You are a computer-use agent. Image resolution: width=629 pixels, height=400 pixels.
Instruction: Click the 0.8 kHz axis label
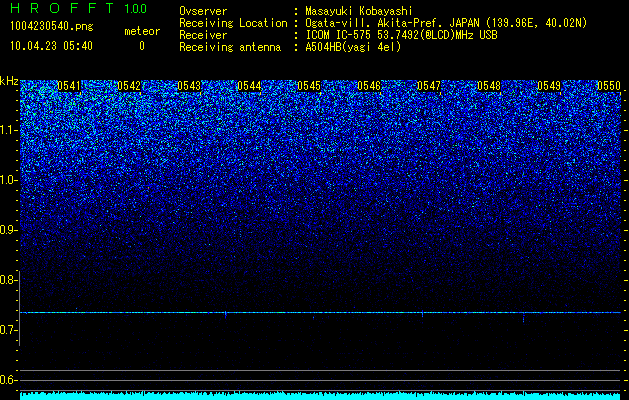(8, 280)
